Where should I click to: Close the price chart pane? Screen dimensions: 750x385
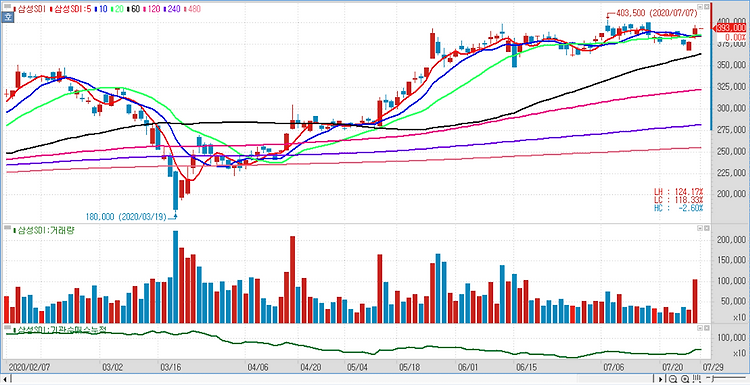click(706, 7)
